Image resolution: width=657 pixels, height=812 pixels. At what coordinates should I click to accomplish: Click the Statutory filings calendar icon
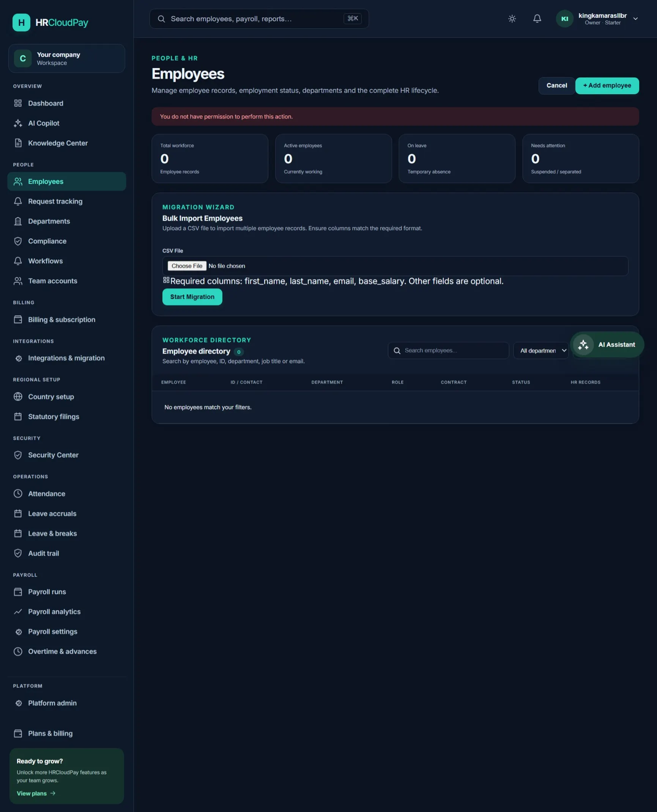click(x=18, y=417)
